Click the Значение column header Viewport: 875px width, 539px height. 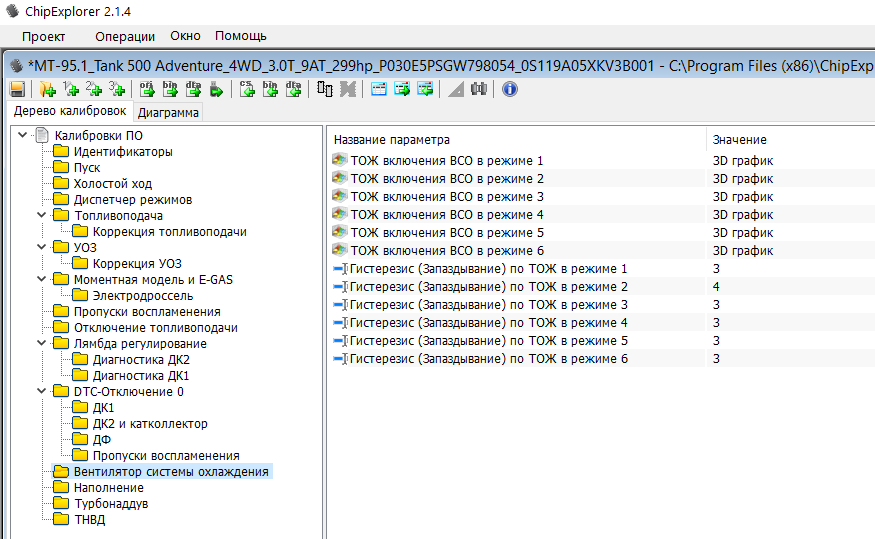740,139
